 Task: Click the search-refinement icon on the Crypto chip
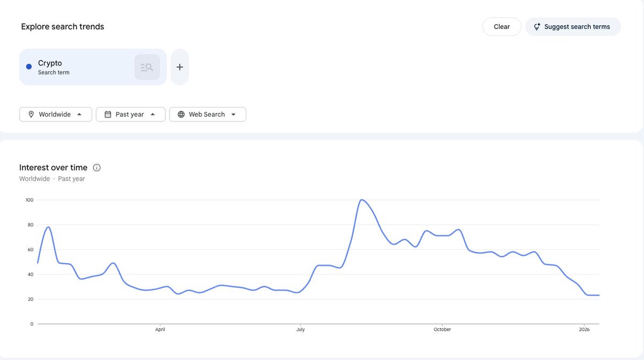pyautogui.click(x=147, y=67)
